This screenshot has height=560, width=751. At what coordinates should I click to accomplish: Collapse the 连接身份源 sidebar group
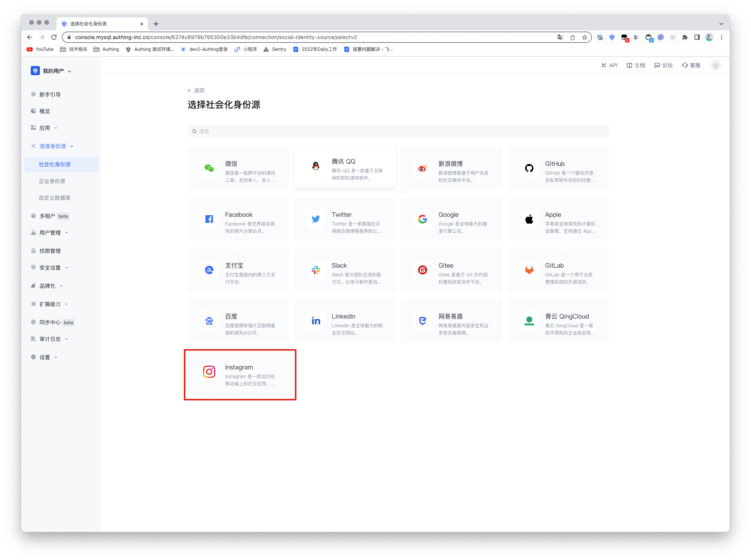[52, 146]
